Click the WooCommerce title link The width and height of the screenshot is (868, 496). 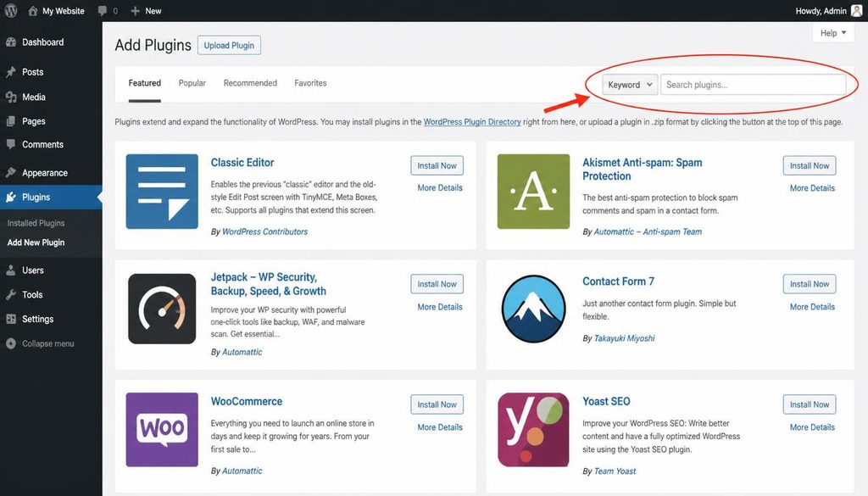tap(247, 401)
